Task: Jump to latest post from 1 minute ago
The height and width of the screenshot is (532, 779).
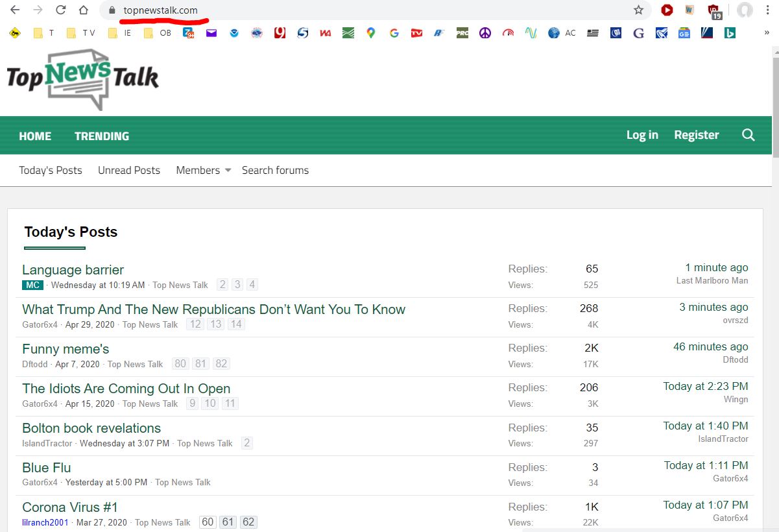Action: click(717, 267)
